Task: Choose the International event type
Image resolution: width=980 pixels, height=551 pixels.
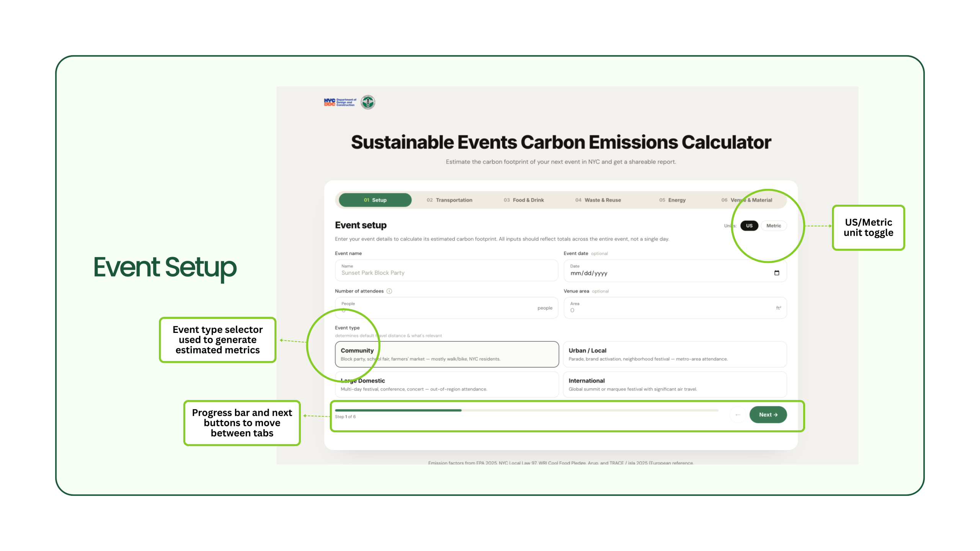Action: (675, 385)
